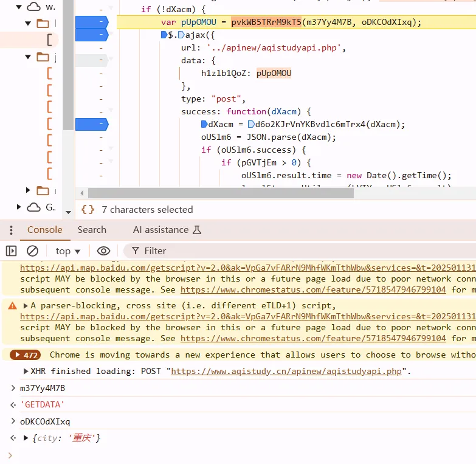Click the scroll-down arrow under file navigator
The image size is (476, 464).
[69, 212]
